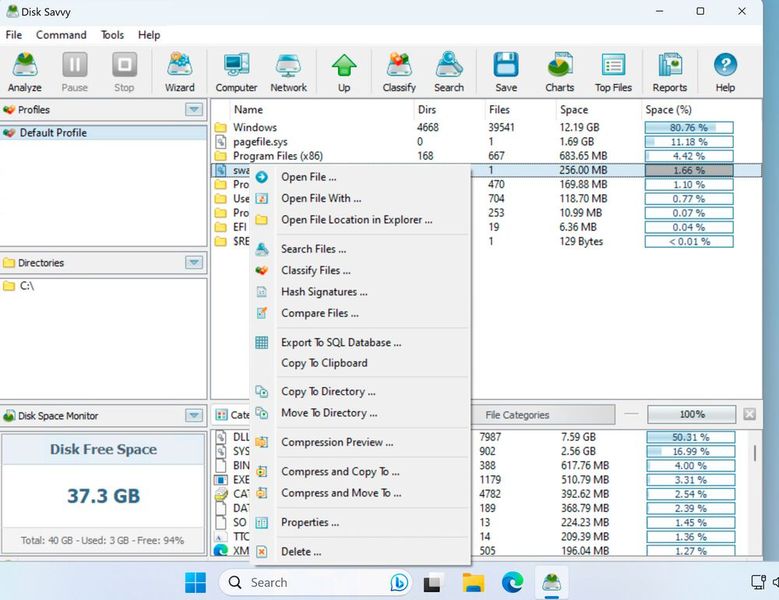The image size is (779, 600).
Task: Go up one directory level
Action: pyautogui.click(x=344, y=73)
